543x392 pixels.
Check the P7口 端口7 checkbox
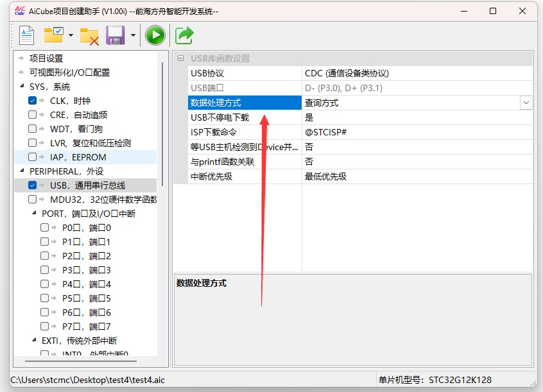point(45,326)
